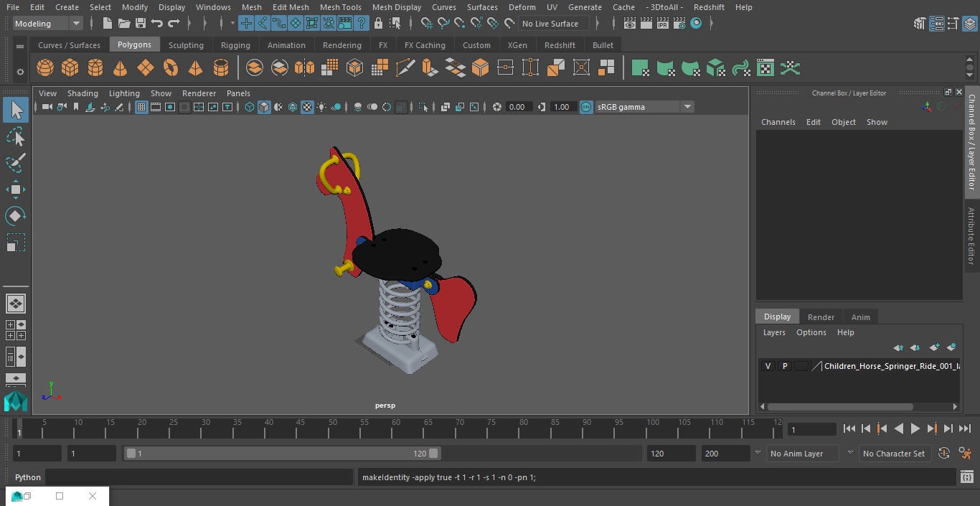Image resolution: width=980 pixels, height=506 pixels.
Task: Toggle use all lights in viewport
Action: click(x=321, y=107)
